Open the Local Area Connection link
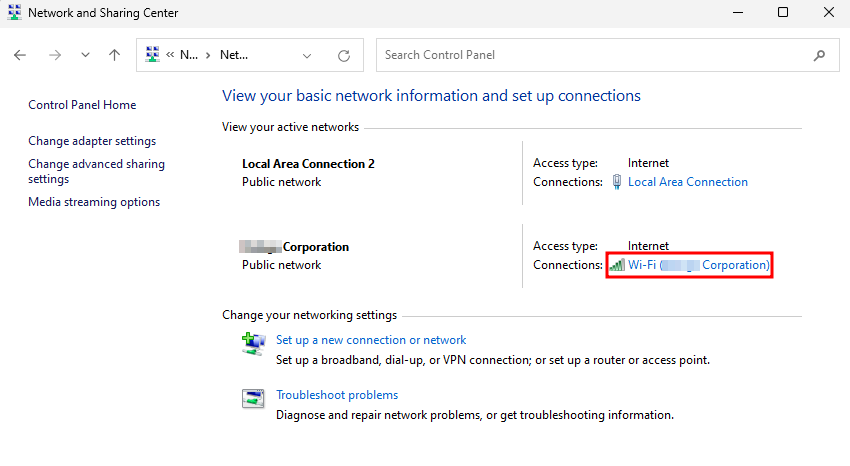850x466 pixels. click(687, 182)
